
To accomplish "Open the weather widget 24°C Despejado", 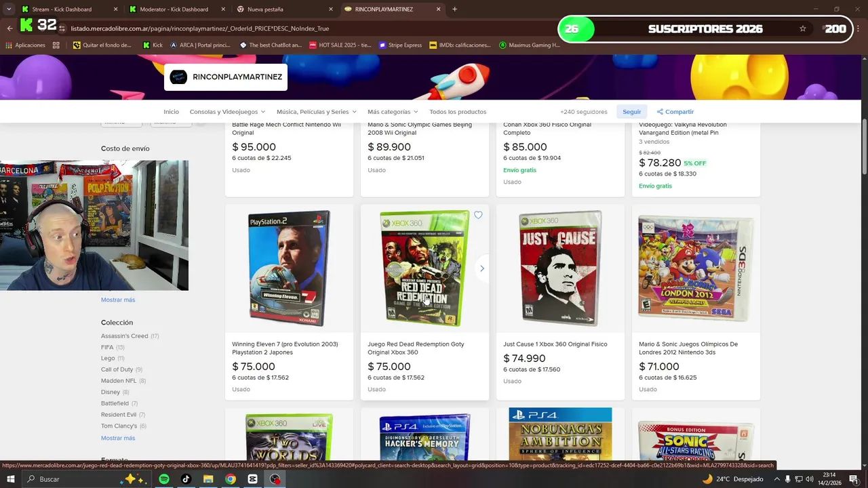I will (732, 479).
